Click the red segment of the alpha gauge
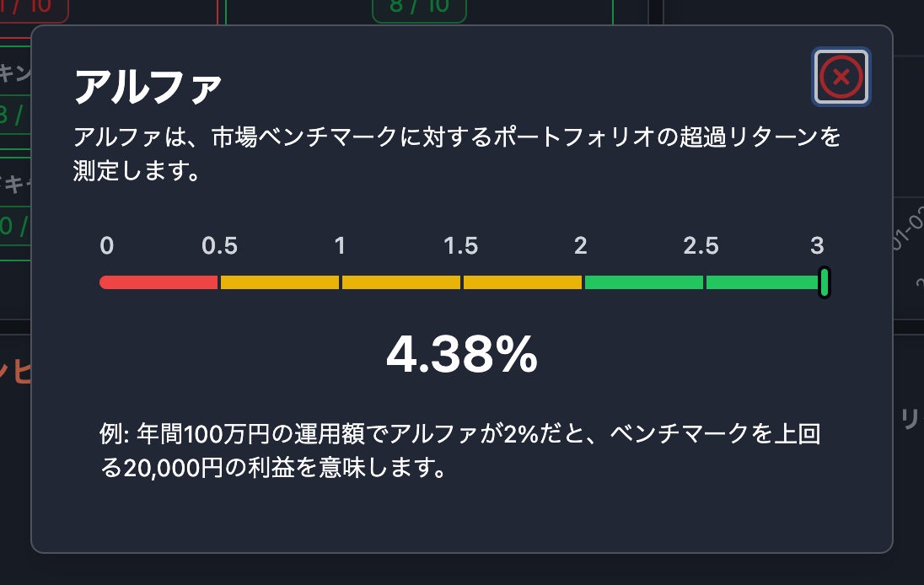This screenshot has width=924, height=585. pos(159,282)
